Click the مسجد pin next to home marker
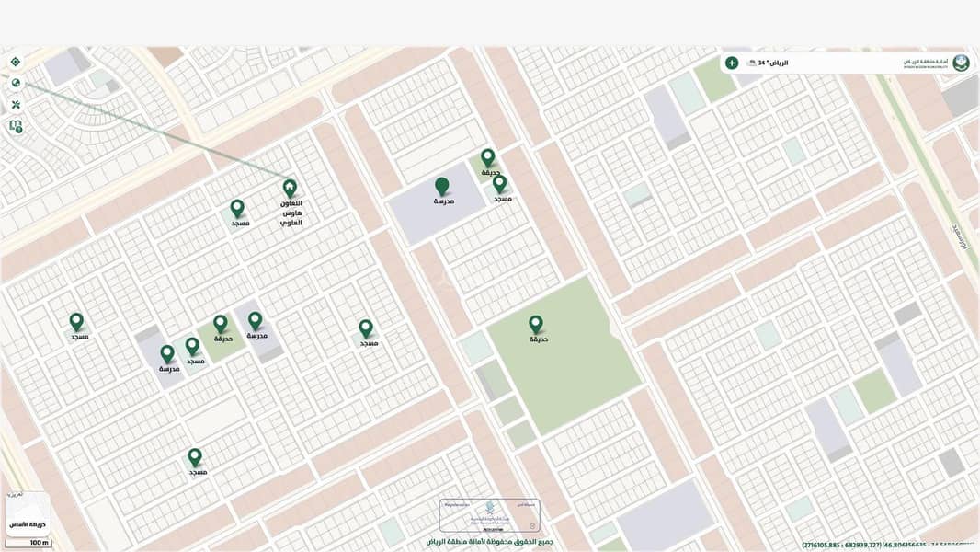The width and height of the screenshot is (980, 552). point(237,209)
